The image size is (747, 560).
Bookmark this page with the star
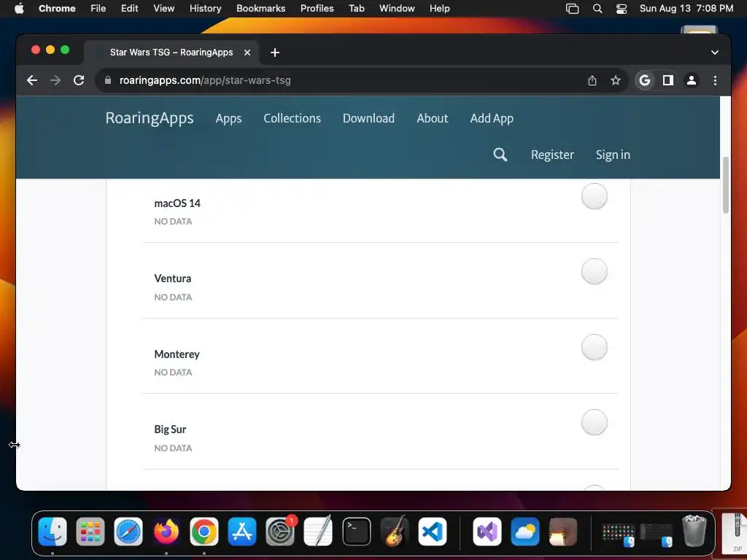(616, 80)
